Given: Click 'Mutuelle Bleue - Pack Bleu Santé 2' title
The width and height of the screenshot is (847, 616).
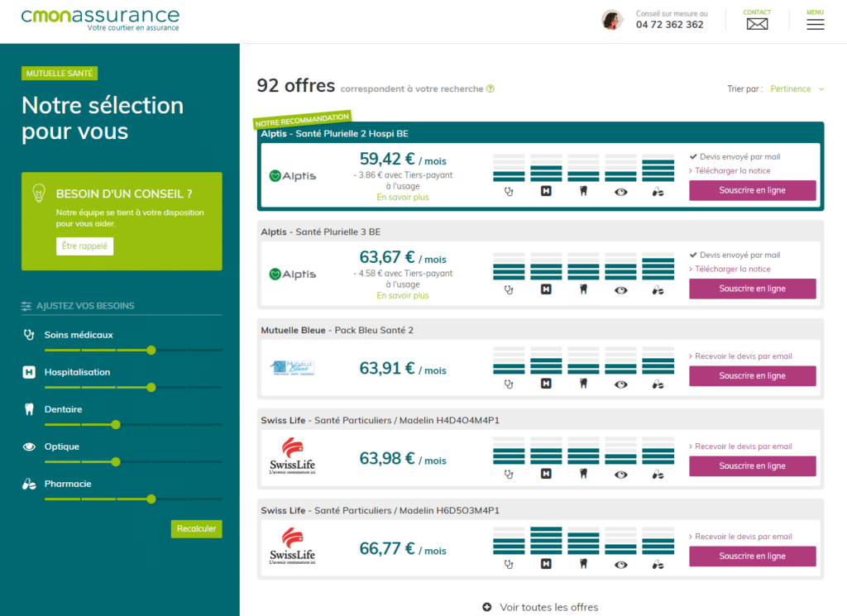Looking at the screenshot, I should (337, 330).
